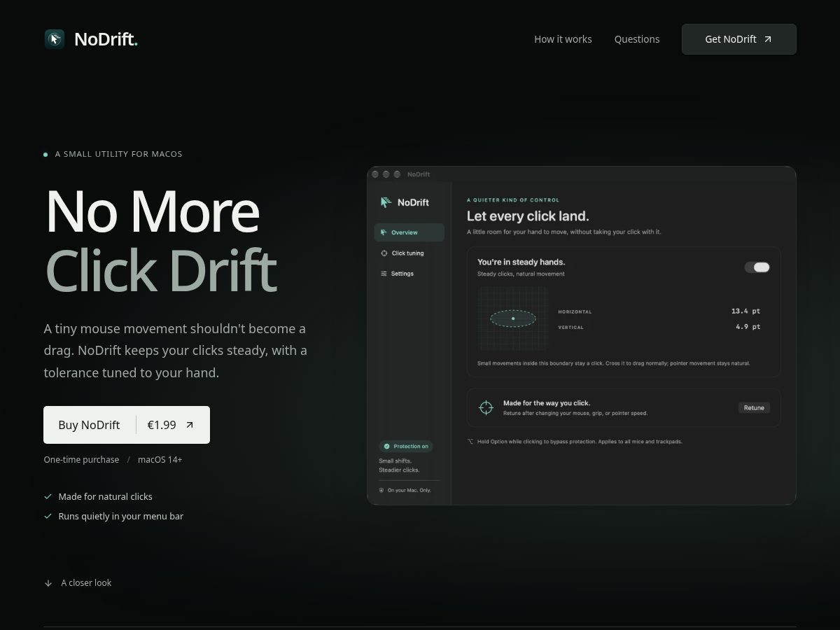Click the You're in steady hands. title
This screenshot has height=630, width=840.
coord(521,262)
